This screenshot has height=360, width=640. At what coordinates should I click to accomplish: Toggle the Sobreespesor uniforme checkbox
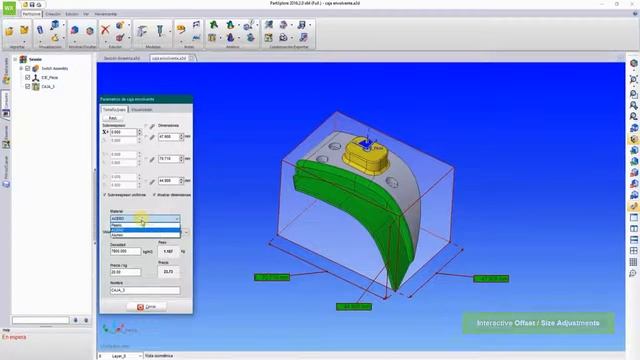[x=105, y=195]
